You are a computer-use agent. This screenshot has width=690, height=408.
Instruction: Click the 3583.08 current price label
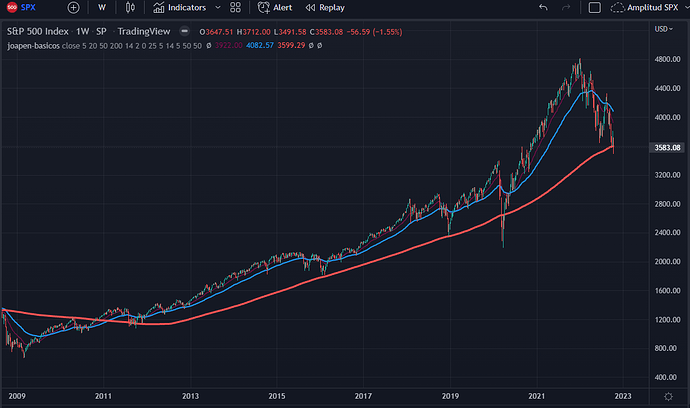click(664, 147)
